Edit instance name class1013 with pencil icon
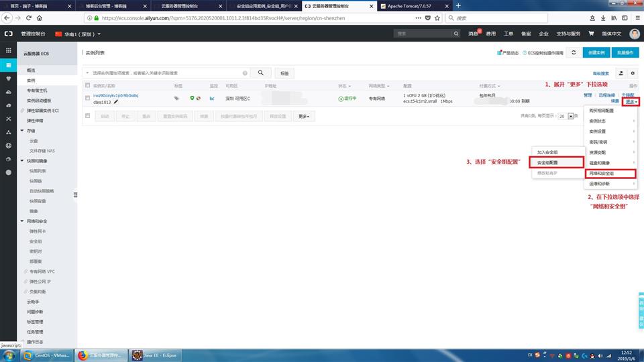The width and height of the screenshot is (644, 362). (x=116, y=102)
